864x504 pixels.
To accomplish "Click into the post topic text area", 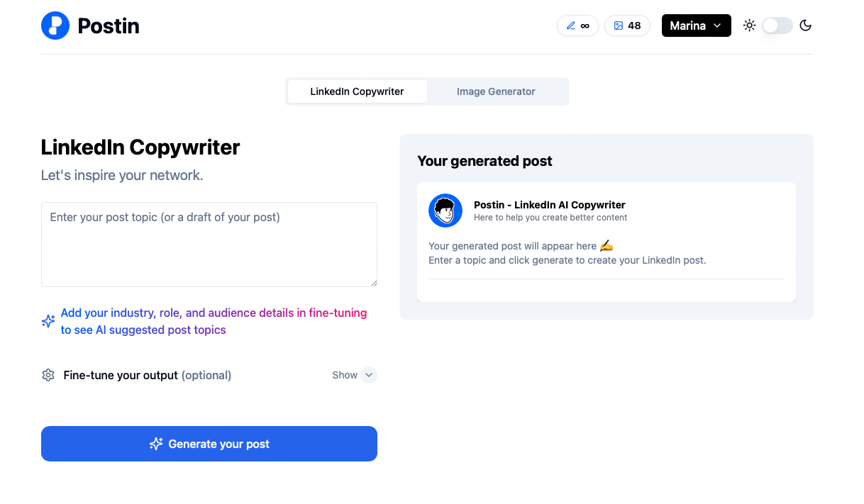I will coord(209,245).
